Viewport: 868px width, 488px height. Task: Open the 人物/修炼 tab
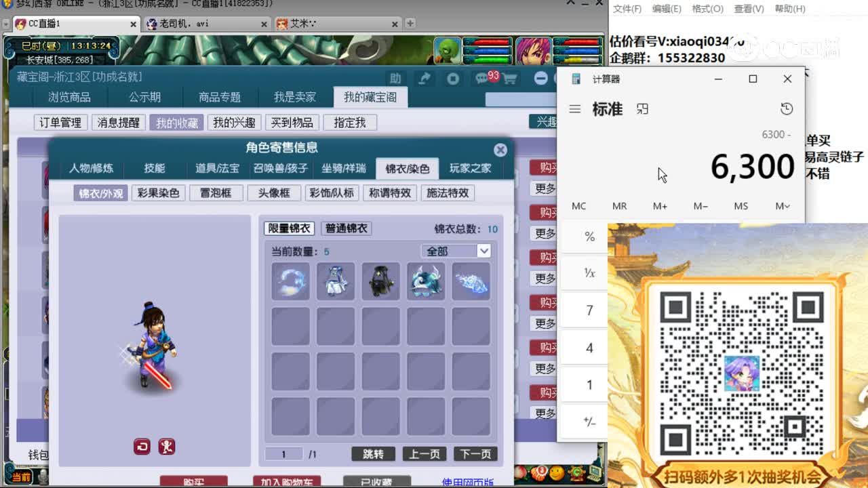tap(91, 168)
